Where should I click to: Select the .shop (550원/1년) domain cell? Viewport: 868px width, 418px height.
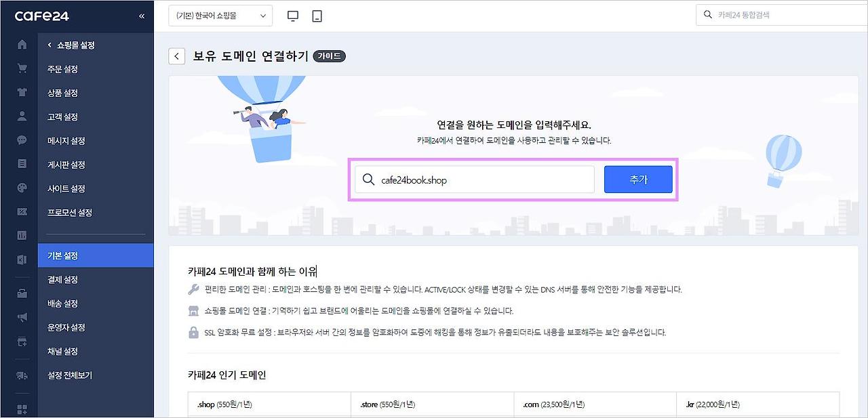269,404
